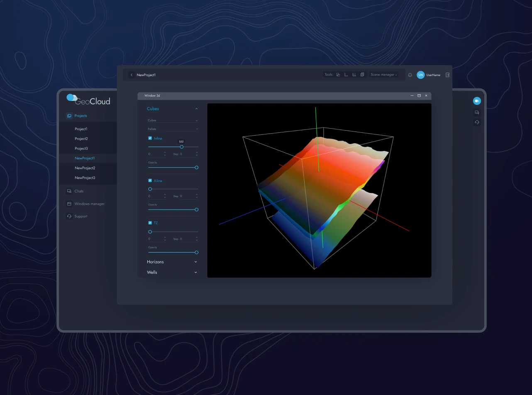Click the Projects label in sidebar

(x=81, y=116)
